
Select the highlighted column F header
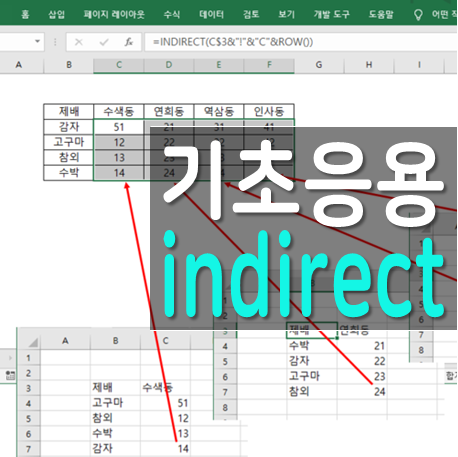[x=269, y=65]
